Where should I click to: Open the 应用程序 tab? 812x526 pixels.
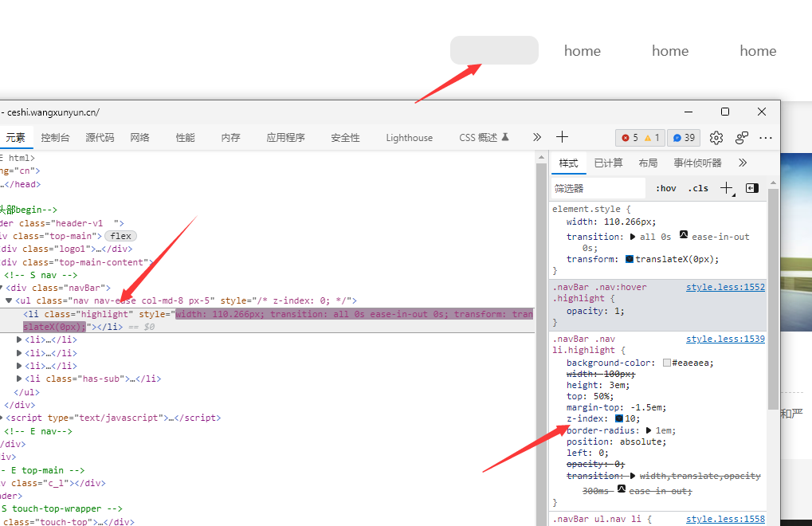click(x=285, y=138)
